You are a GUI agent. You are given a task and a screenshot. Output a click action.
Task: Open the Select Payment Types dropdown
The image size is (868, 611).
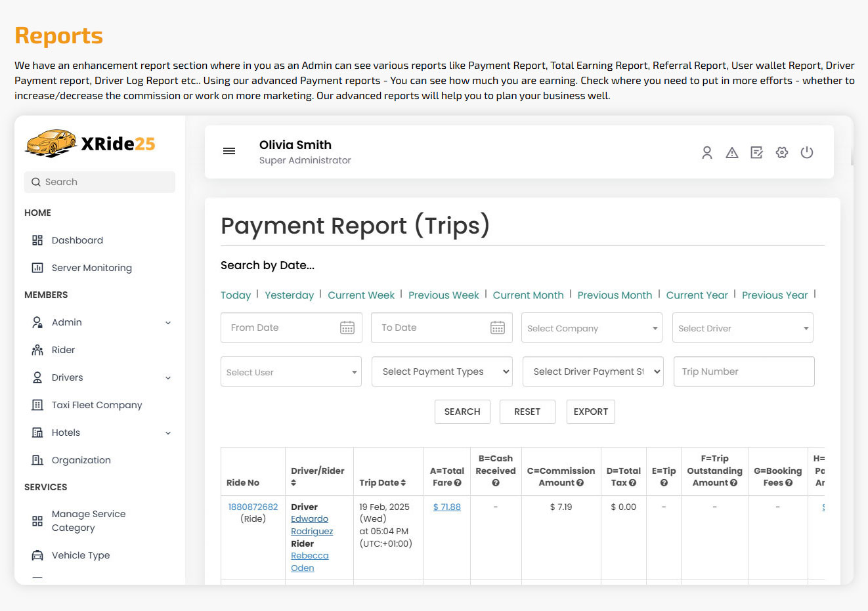442,371
